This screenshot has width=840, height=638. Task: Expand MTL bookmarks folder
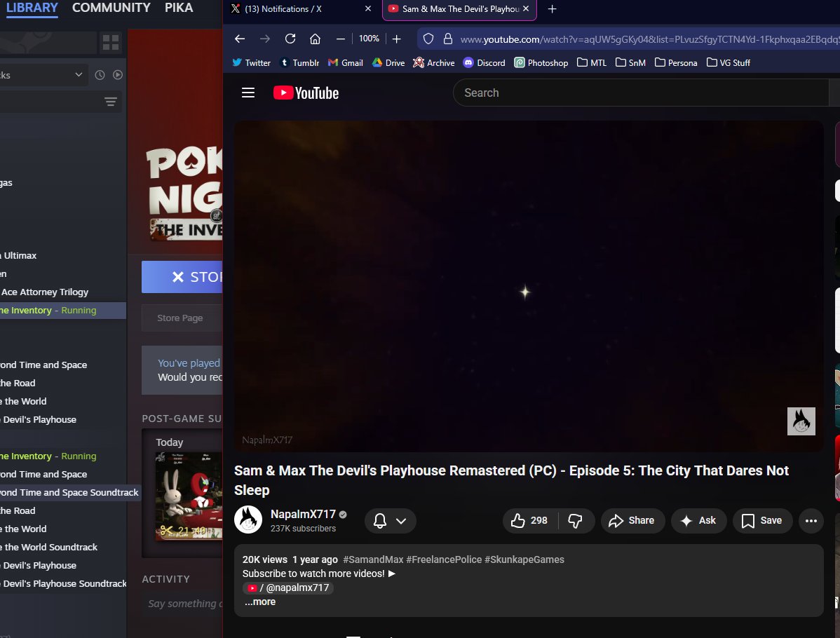(591, 62)
